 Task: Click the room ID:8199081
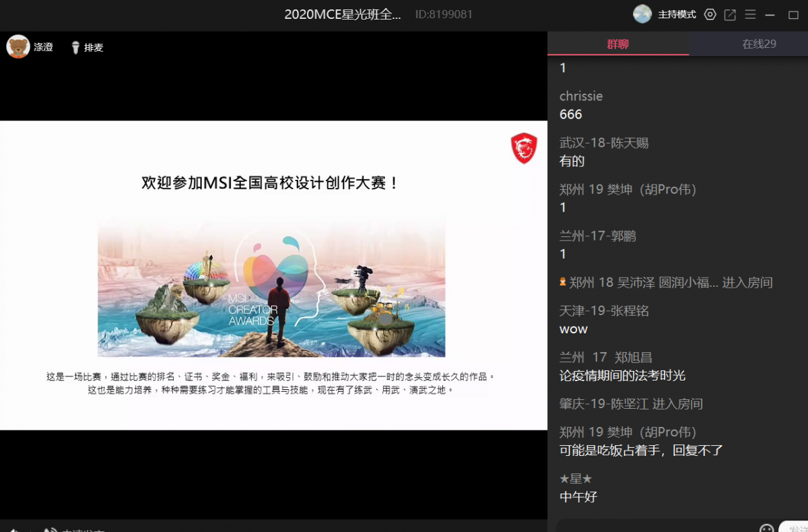(444, 14)
